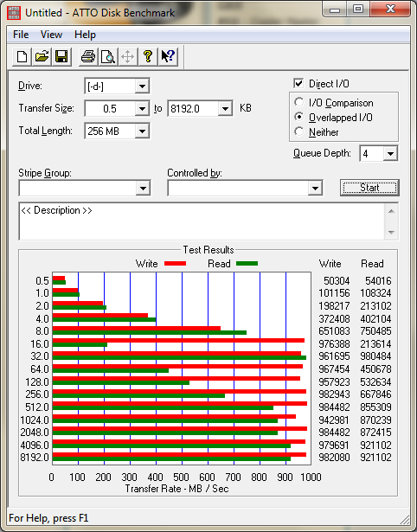417x532 pixels.
Task: Select the I/O Comparison radio button
Action: point(299,102)
